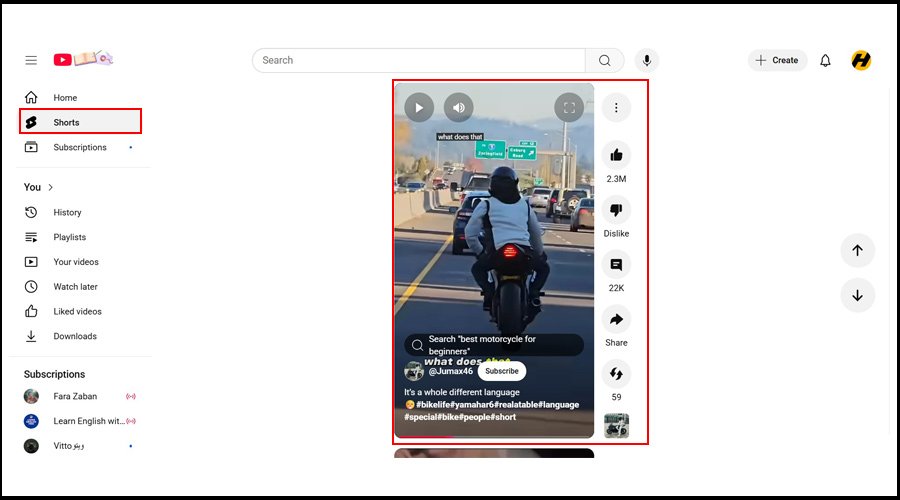This screenshot has width=900, height=500.
Task: Start voice search with microphone icon
Action: tap(648, 60)
